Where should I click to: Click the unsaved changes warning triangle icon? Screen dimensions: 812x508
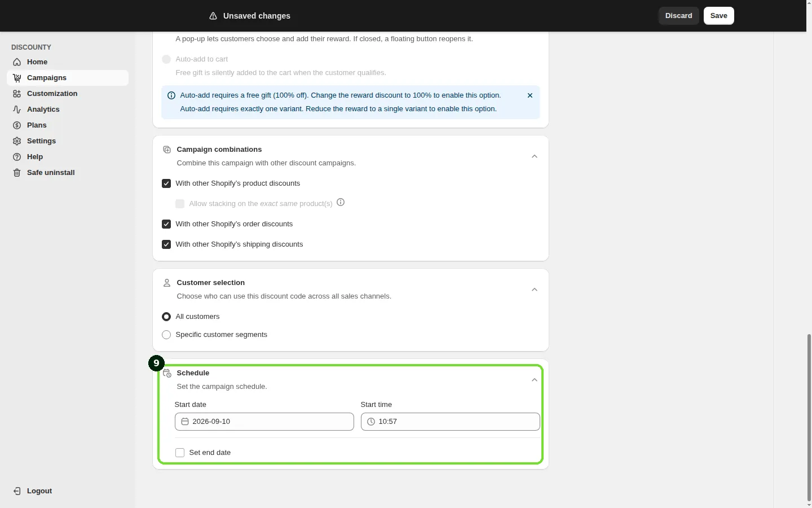tap(213, 16)
